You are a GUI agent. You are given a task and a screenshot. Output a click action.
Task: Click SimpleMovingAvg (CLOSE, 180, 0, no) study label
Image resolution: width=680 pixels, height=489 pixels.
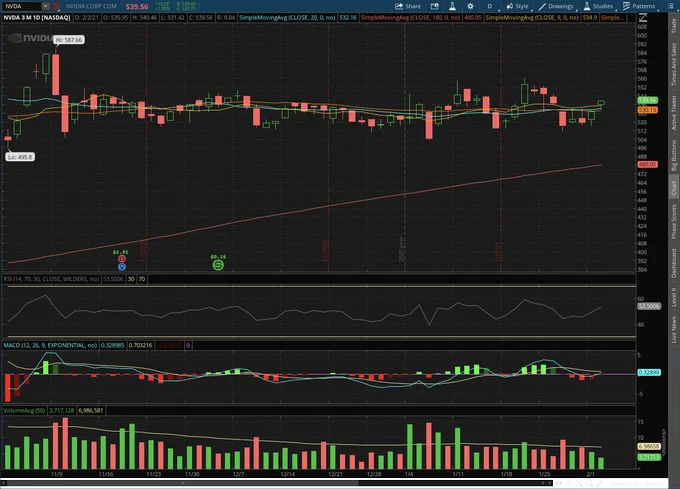(410, 18)
